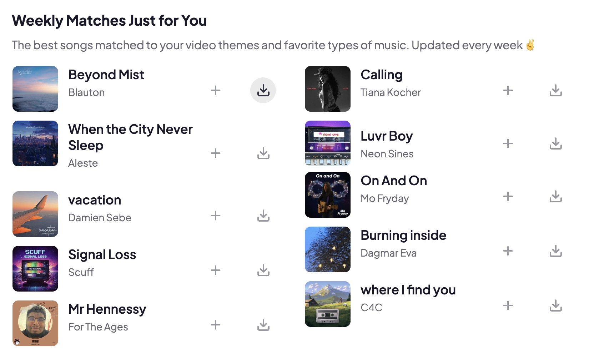Open the Beyond Mist album artwork

click(35, 89)
